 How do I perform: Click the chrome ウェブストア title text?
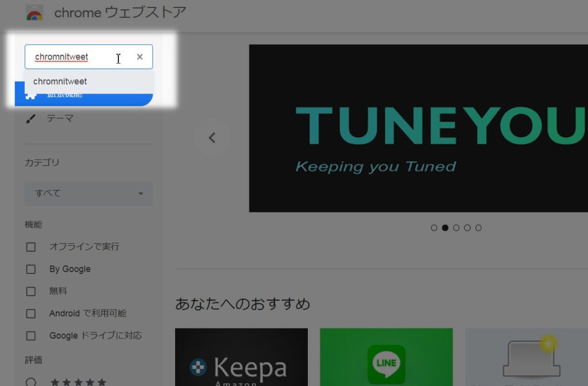120,13
